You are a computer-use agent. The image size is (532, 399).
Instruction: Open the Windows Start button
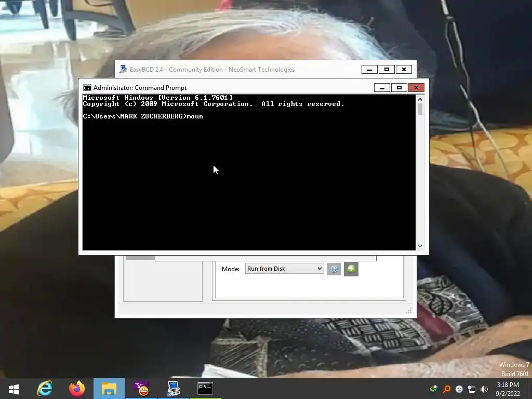click(14, 389)
